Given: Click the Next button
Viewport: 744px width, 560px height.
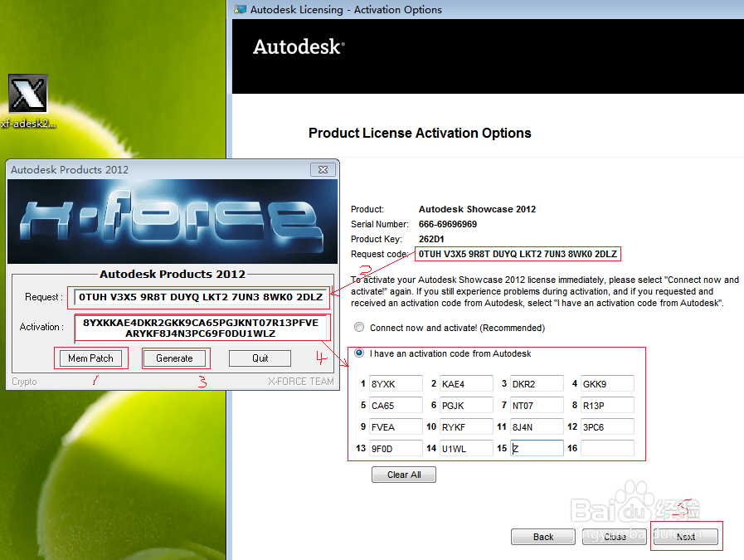Looking at the screenshot, I should [686, 537].
